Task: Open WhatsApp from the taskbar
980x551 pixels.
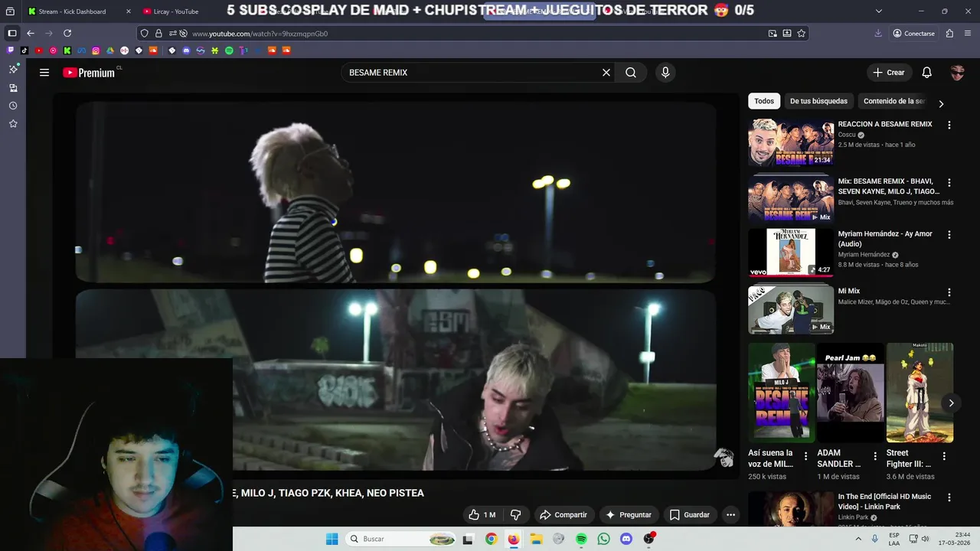Action: coord(604,539)
